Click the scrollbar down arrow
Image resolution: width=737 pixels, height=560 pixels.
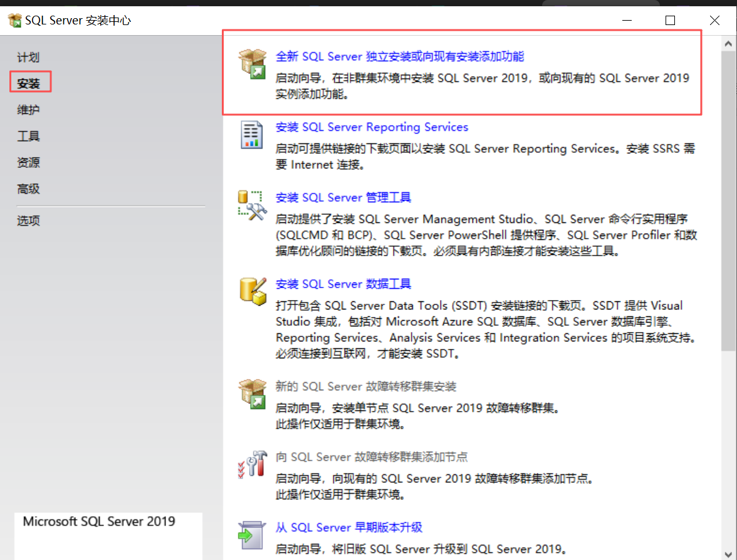pyautogui.click(x=728, y=554)
